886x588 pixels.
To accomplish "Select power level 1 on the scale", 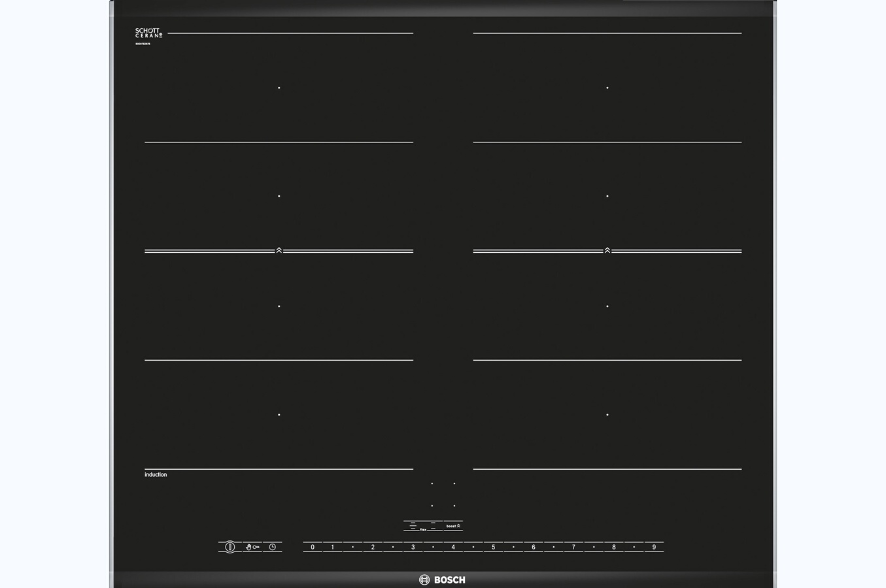I will tap(333, 547).
